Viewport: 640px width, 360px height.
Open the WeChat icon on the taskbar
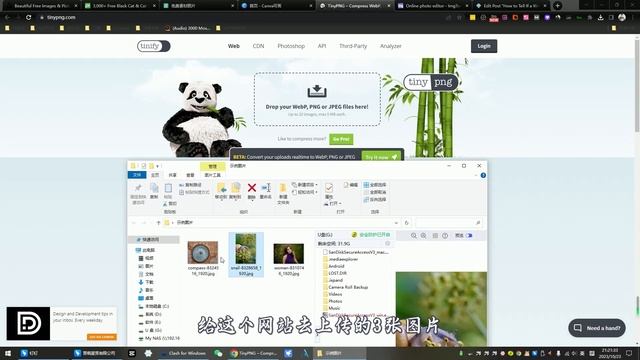pyautogui.click(x=218, y=353)
